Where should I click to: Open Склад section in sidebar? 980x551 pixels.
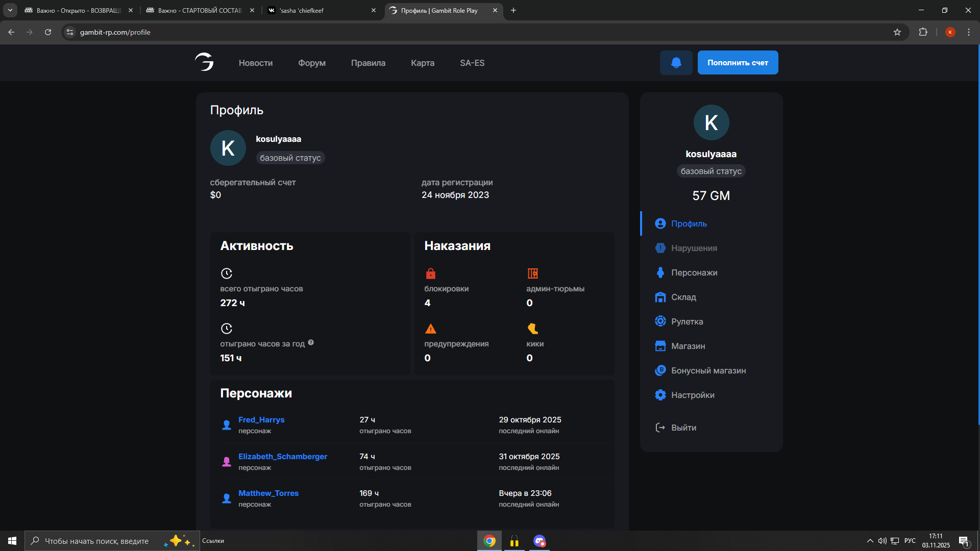683,297
